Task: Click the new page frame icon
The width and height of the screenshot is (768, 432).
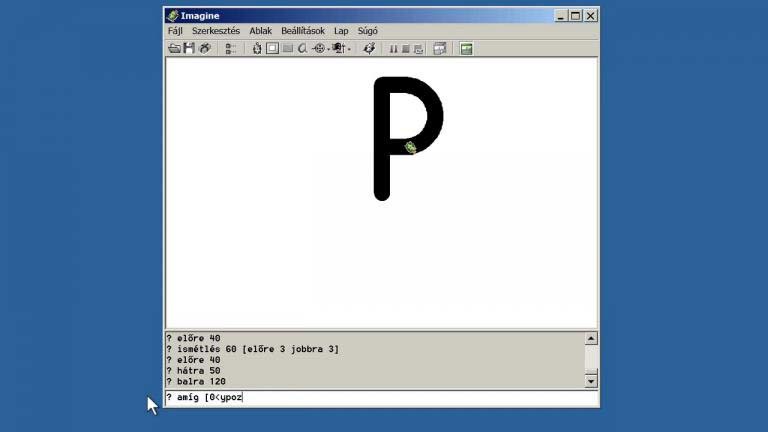Action: (x=272, y=48)
